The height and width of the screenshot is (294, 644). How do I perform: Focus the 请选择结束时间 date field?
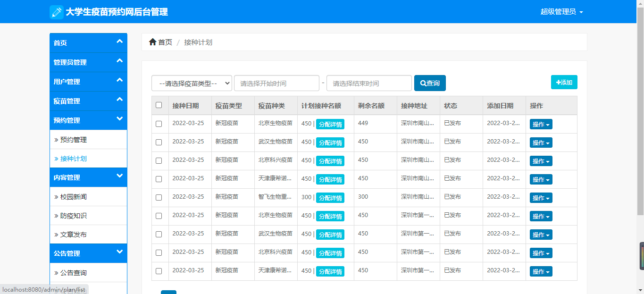tap(369, 83)
